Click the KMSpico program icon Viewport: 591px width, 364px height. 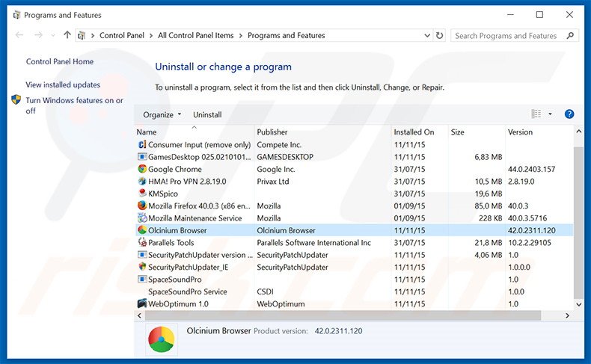142,194
